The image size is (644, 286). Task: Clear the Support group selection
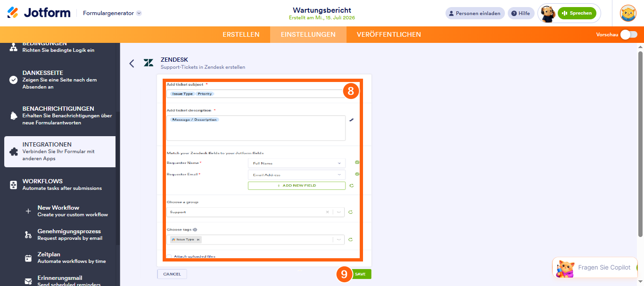(328, 212)
